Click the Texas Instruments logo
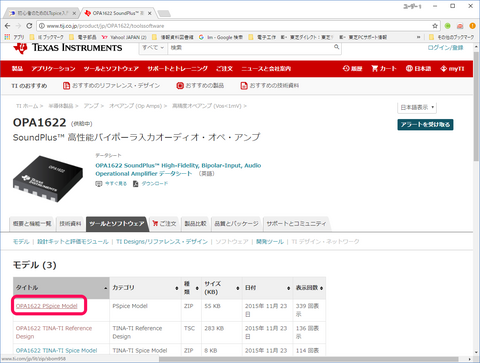 pyautogui.click(x=68, y=48)
